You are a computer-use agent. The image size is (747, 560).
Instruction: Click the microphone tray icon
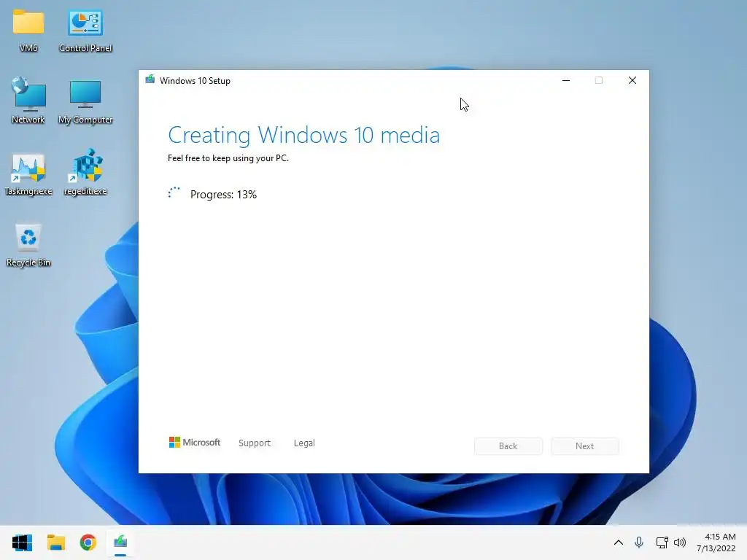pyautogui.click(x=639, y=542)
